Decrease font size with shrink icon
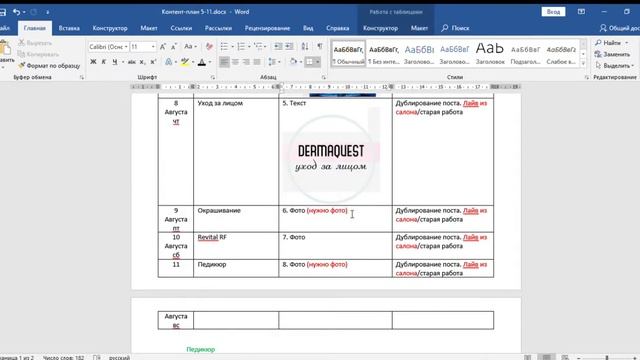 pyautogui.click(x=173, y=47)
